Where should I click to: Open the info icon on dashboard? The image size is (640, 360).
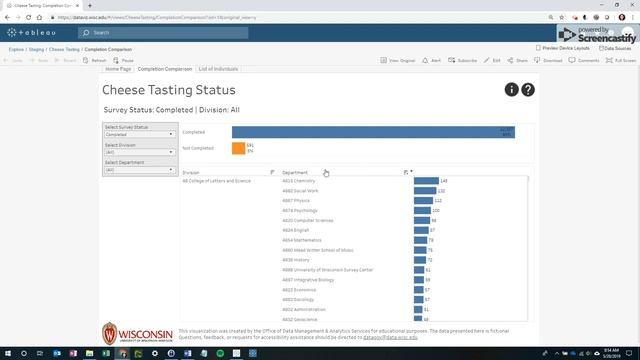(511, 89)
